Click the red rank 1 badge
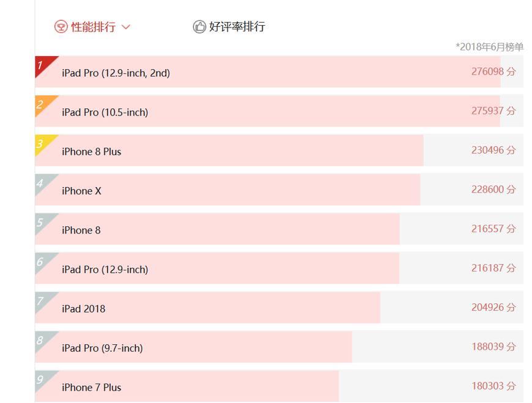532x403 pixels. point(42,64)
